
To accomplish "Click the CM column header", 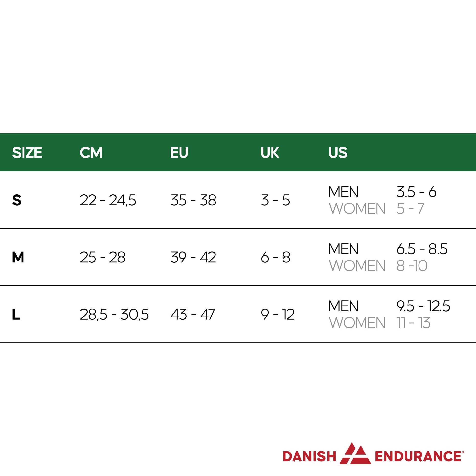I will 91,152.
